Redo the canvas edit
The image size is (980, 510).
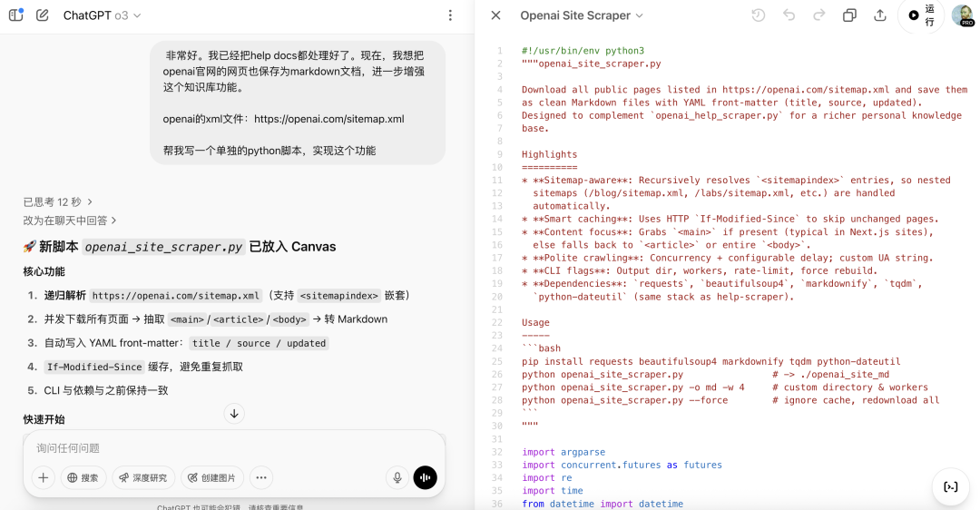(x=818, y=15)
